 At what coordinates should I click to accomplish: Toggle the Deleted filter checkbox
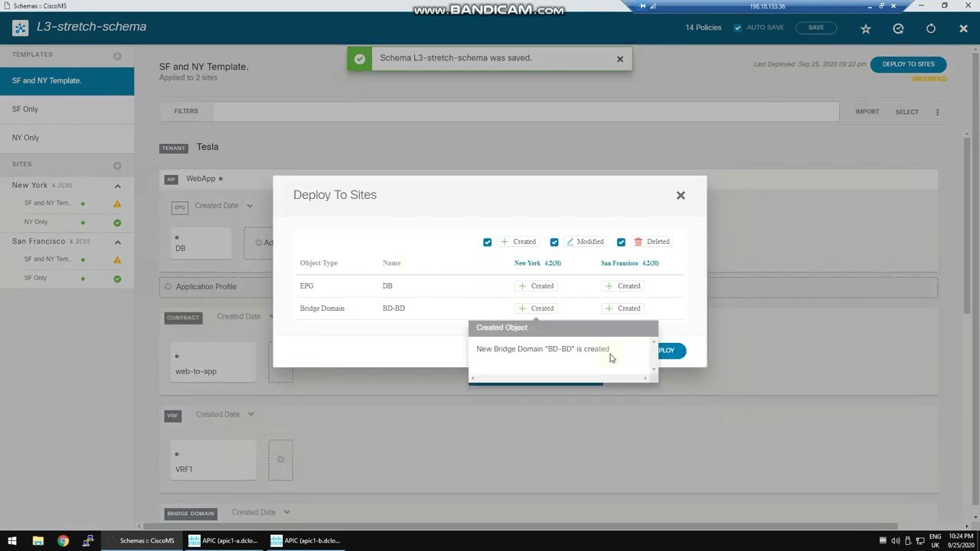[621, 242]
